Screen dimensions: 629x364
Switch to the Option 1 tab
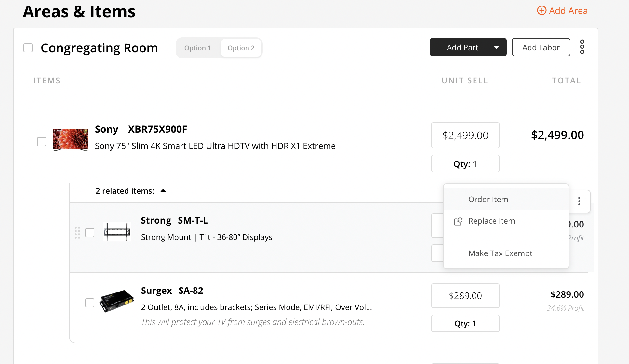click(198, 48)
